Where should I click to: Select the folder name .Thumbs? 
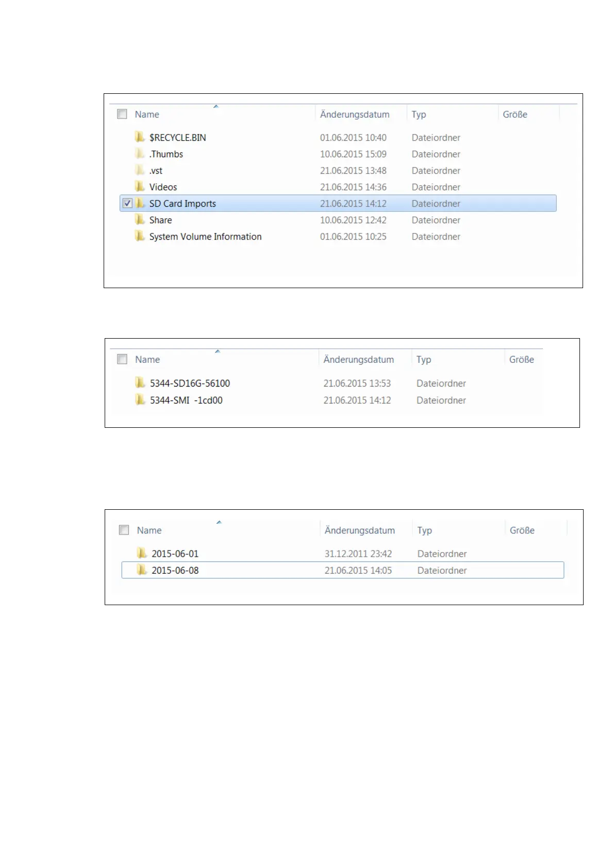coord(166,154)
